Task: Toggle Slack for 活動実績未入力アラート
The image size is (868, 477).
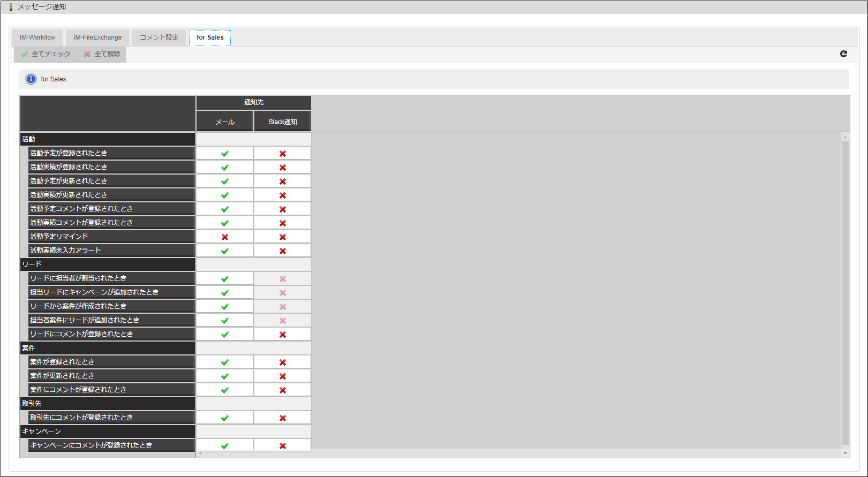Action: [x=283, y=251]
